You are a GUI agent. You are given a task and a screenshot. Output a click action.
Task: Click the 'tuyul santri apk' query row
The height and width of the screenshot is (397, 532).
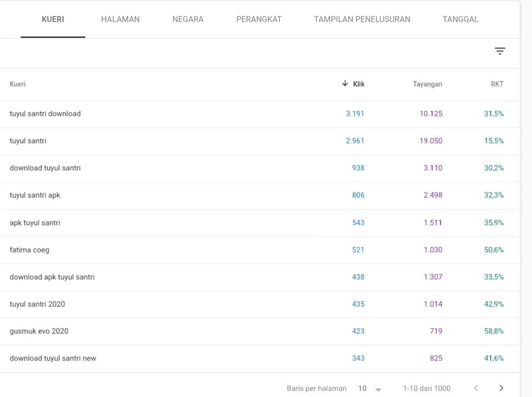(x=260, y=195)
